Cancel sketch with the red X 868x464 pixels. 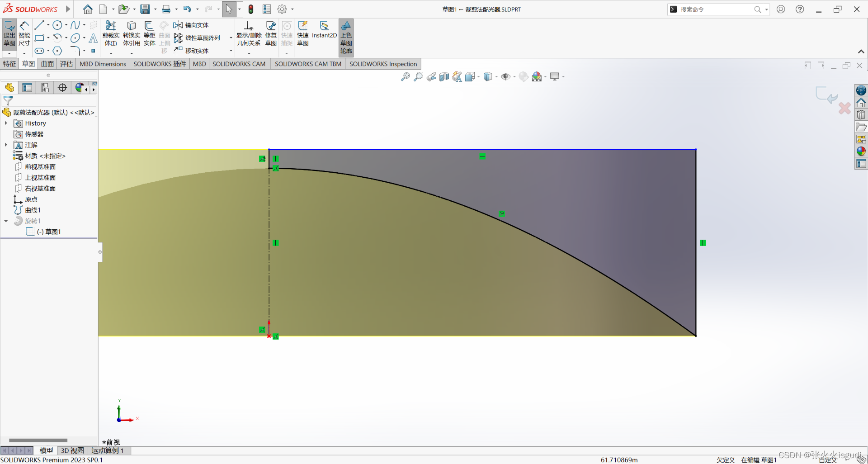[x=844, y=108]
